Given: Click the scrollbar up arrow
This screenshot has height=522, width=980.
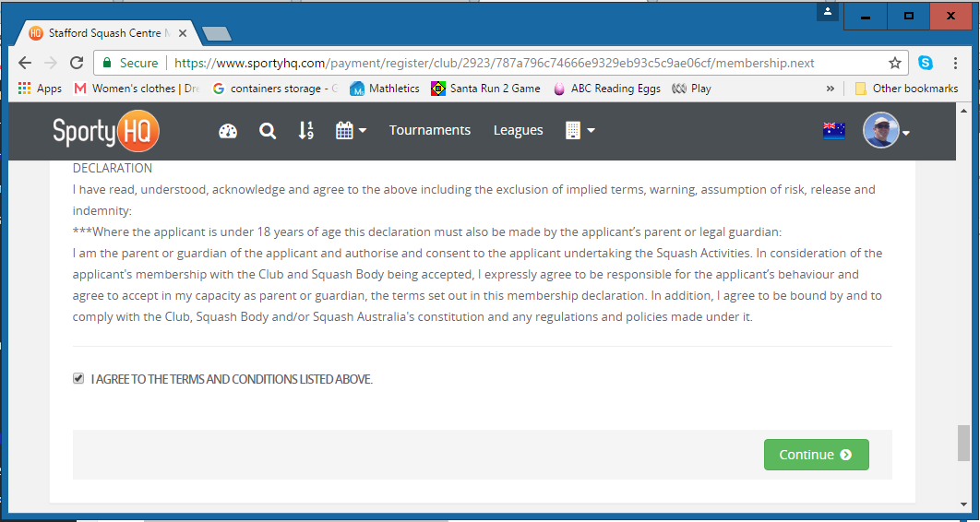Looking at the screenshot, I should (963, 110).
